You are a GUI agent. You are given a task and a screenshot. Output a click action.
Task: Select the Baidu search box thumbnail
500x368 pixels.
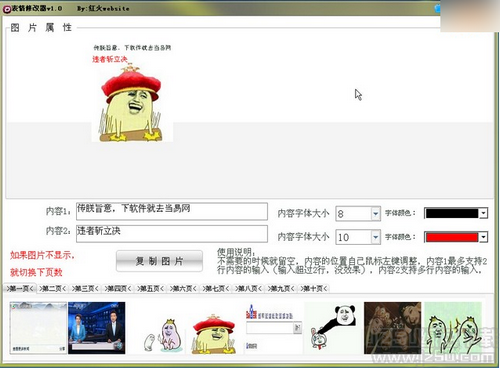pyautogui.click(x=274, y=328)
